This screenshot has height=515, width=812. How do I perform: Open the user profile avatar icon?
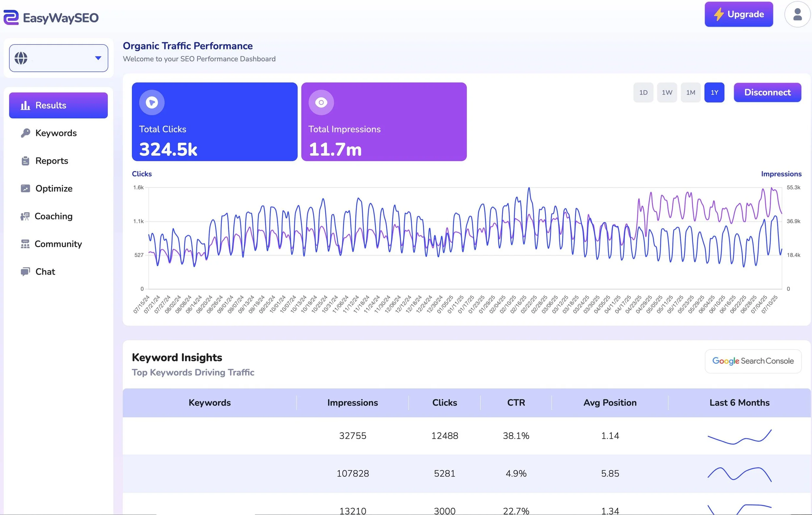[797, 15]
